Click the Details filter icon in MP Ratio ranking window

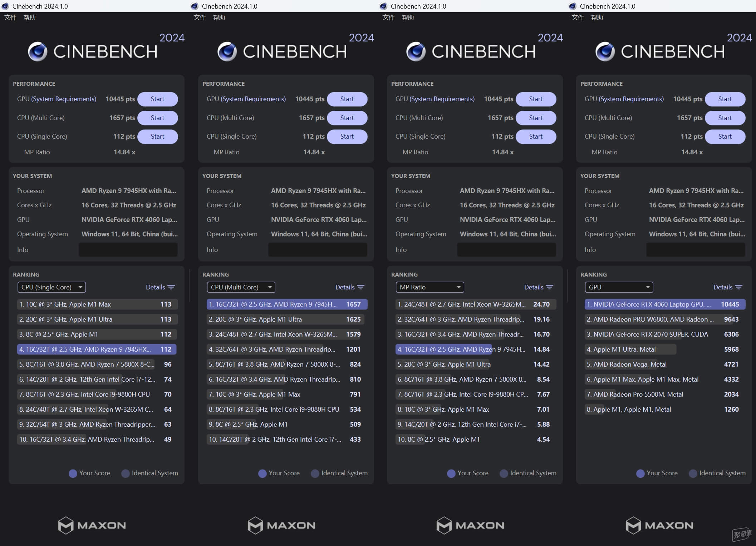[550, 287]
